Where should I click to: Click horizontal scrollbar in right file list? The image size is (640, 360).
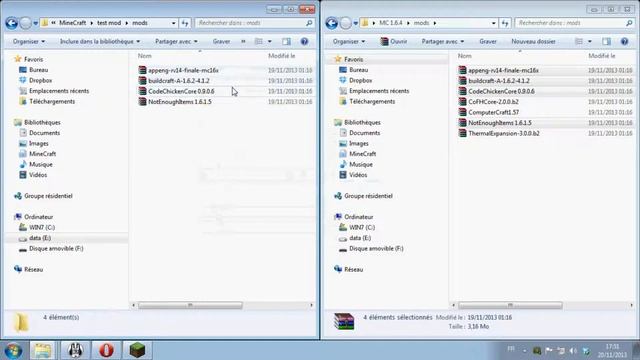[x=510, y=305]
